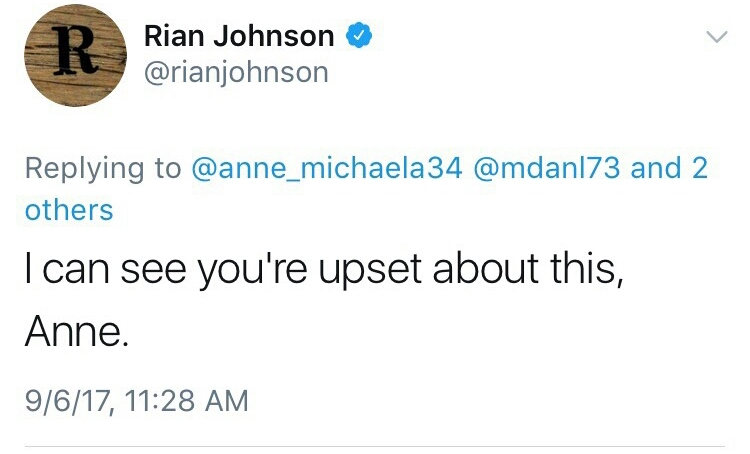Viewport: 750px width, 454px height.
Task: Open the tweet timestamp details
Action: tap(136, 401)
